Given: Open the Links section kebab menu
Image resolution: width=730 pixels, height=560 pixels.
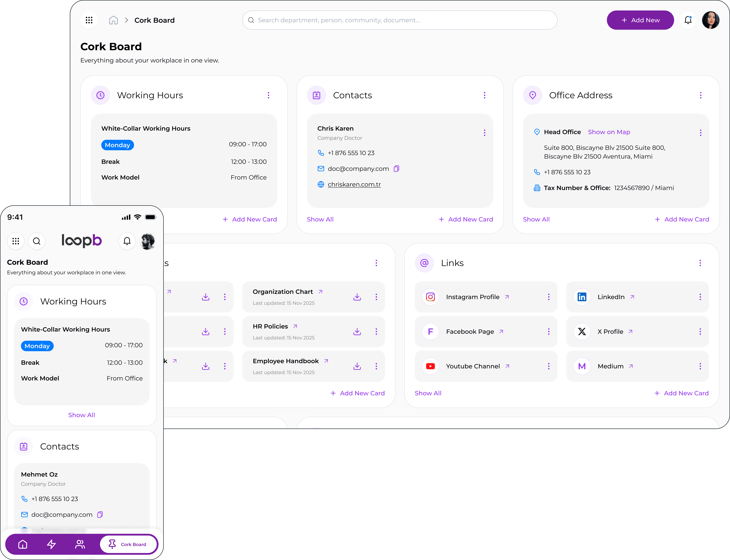Looking at the screenshot, I should pos(700,263).
